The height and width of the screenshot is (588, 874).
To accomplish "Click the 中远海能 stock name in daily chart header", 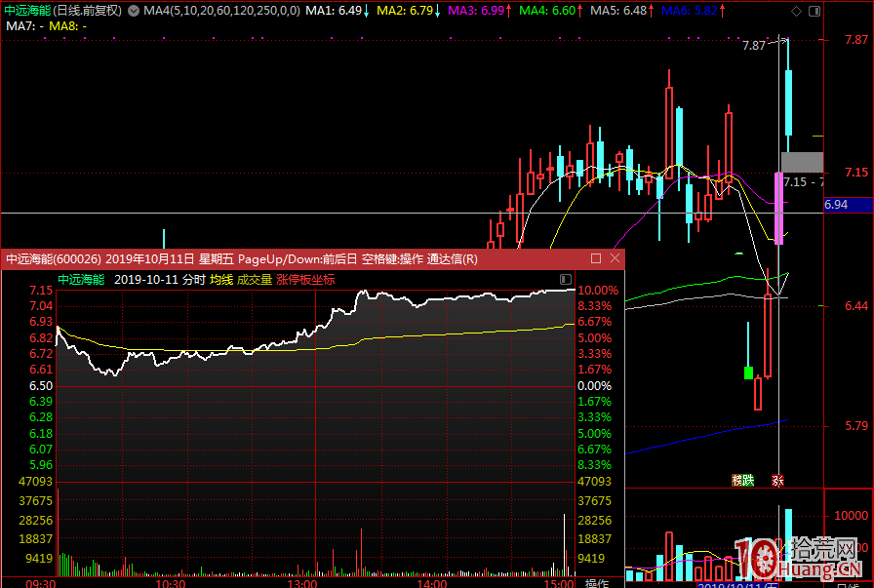I will point(27,11).
